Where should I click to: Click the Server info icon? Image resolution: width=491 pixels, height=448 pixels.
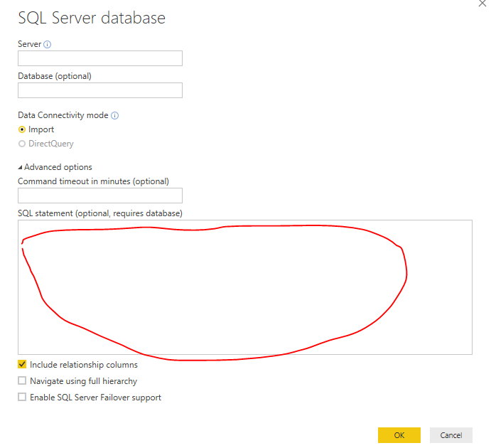(48, 45)
